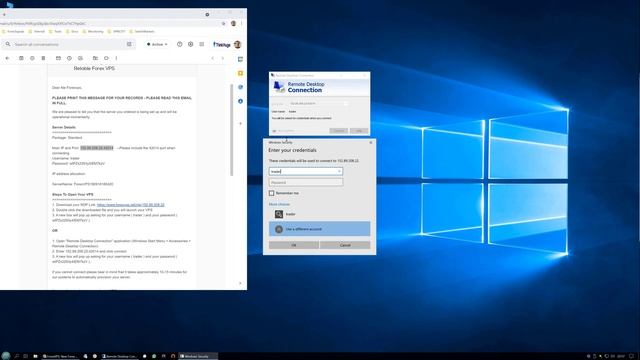Screen dimensions: 640x360
Task: Click OK in Windows Security dialog
Action: pos(293,245)
